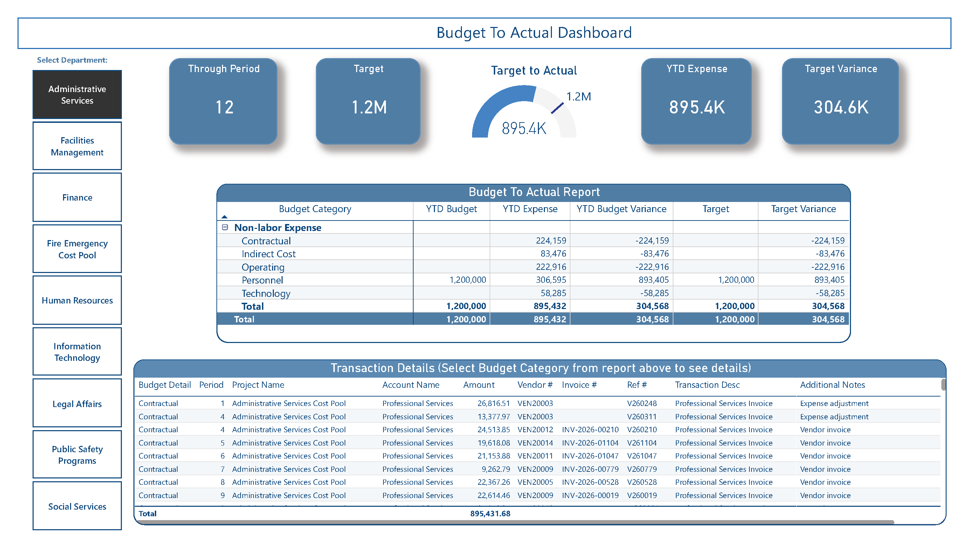Click the Additional Notes column header
The height and width of the screenshot is (560, 969).
coord(832,385)
